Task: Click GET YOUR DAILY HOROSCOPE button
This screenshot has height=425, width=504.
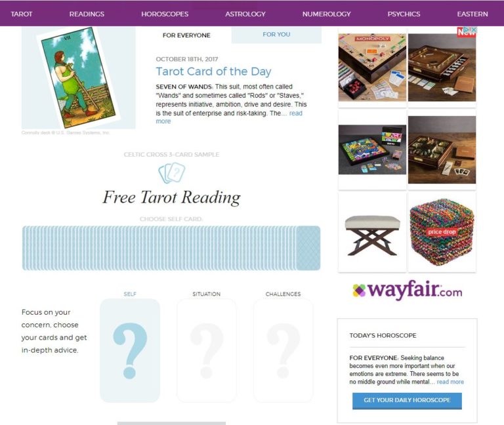Action: [407, 401]
